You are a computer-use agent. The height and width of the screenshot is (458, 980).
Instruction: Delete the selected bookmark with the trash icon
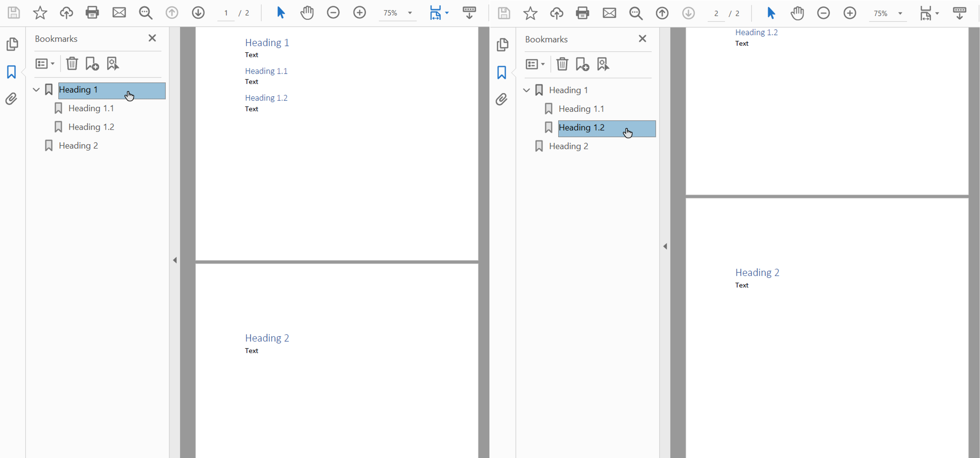(72, 63)
